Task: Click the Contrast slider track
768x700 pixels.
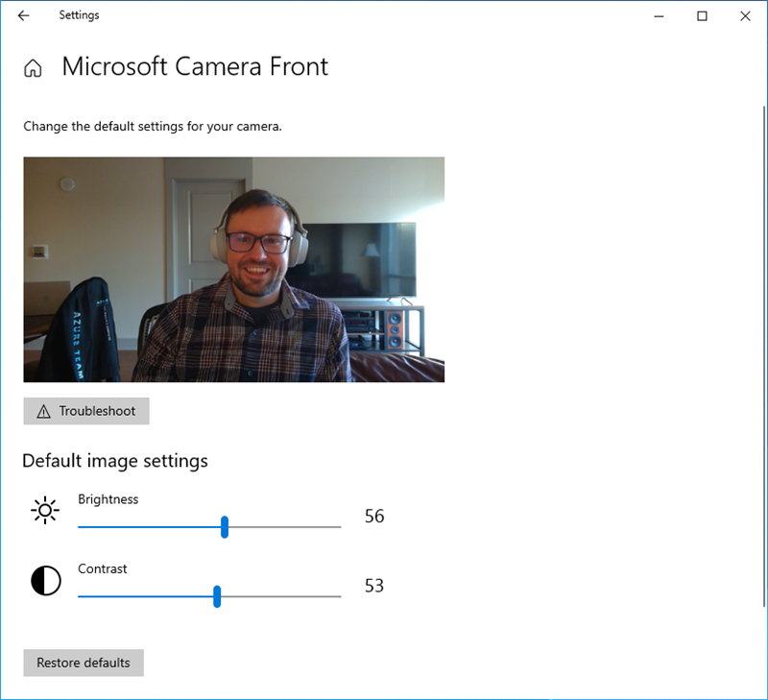Action: (x=288, y=597)
